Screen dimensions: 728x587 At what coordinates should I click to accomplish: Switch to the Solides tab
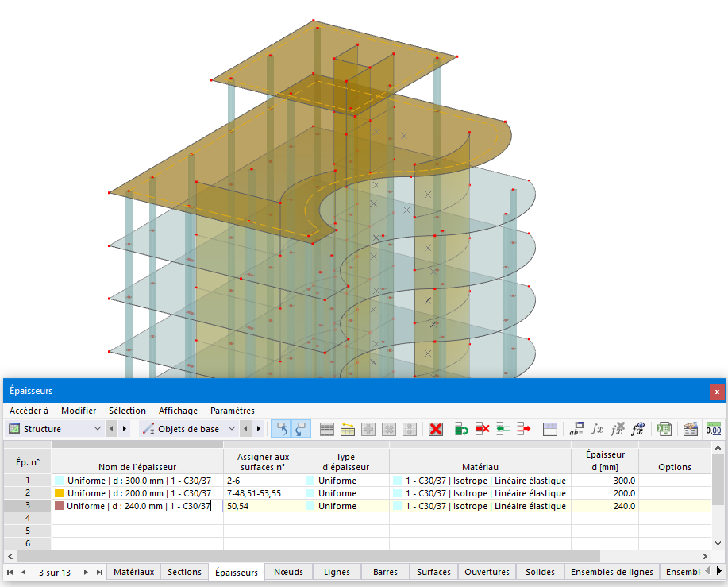tap(540, 572)
